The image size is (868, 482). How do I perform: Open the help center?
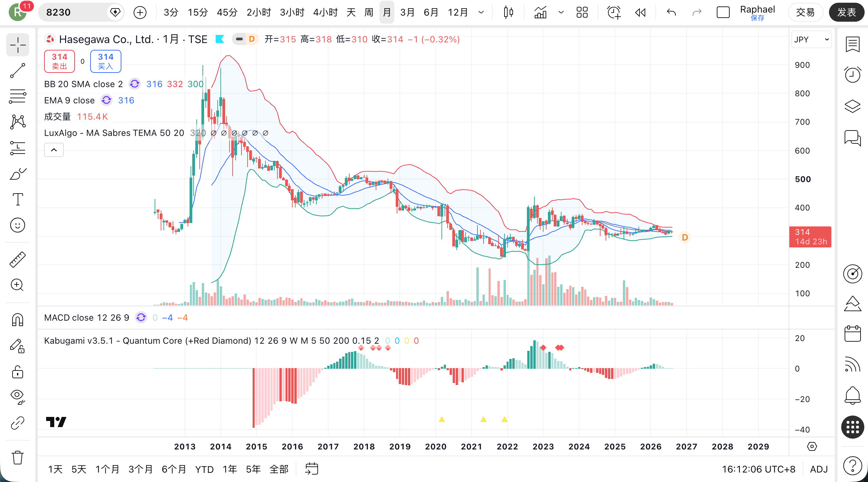(x=852, y=465)
